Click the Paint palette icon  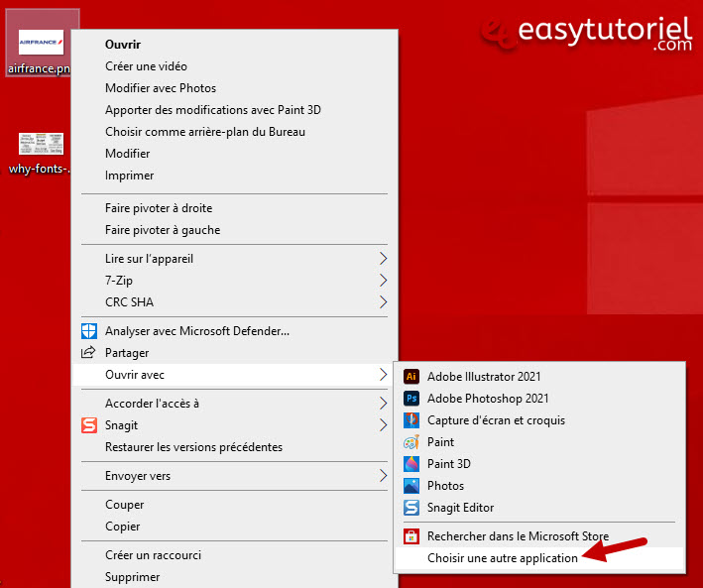pyautogui.click(x=411, y=442)
